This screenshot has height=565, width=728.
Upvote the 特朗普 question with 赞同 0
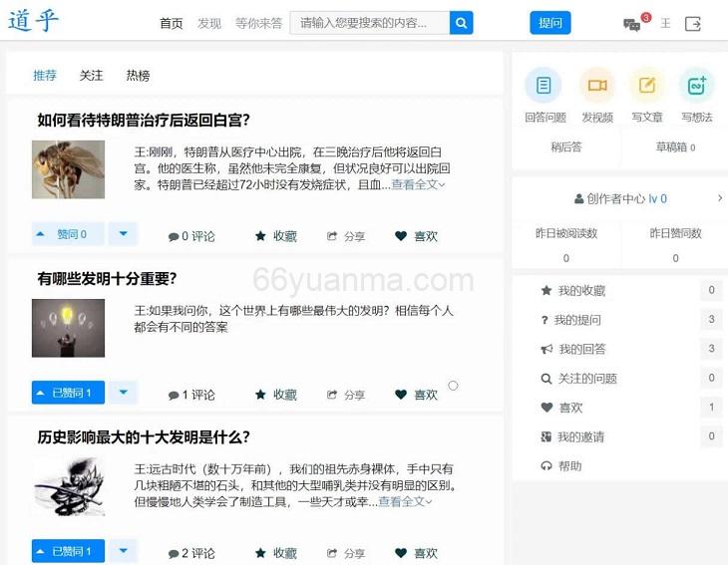[68, 234]
